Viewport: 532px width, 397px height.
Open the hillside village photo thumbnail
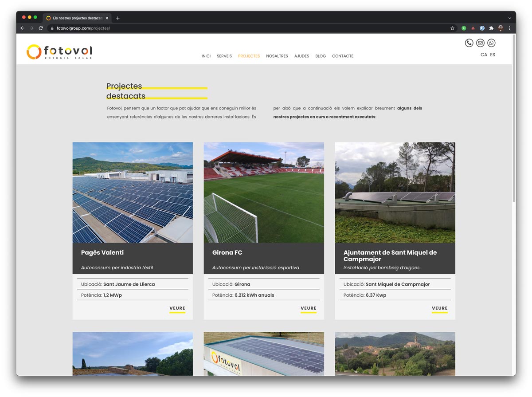tap(395, 354)
